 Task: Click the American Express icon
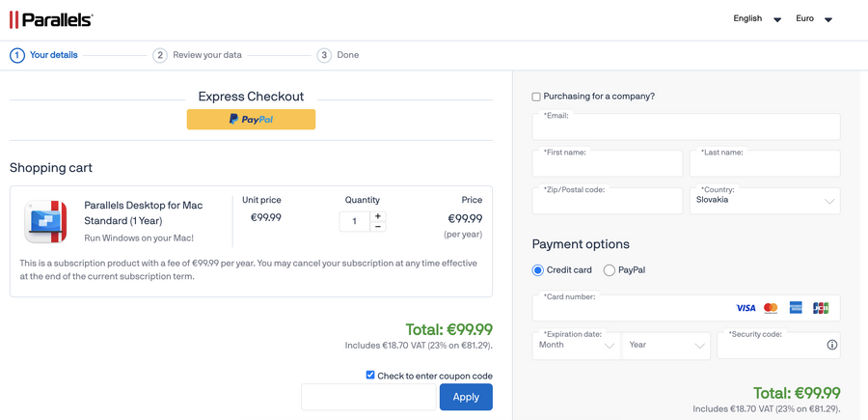[796, 308]
